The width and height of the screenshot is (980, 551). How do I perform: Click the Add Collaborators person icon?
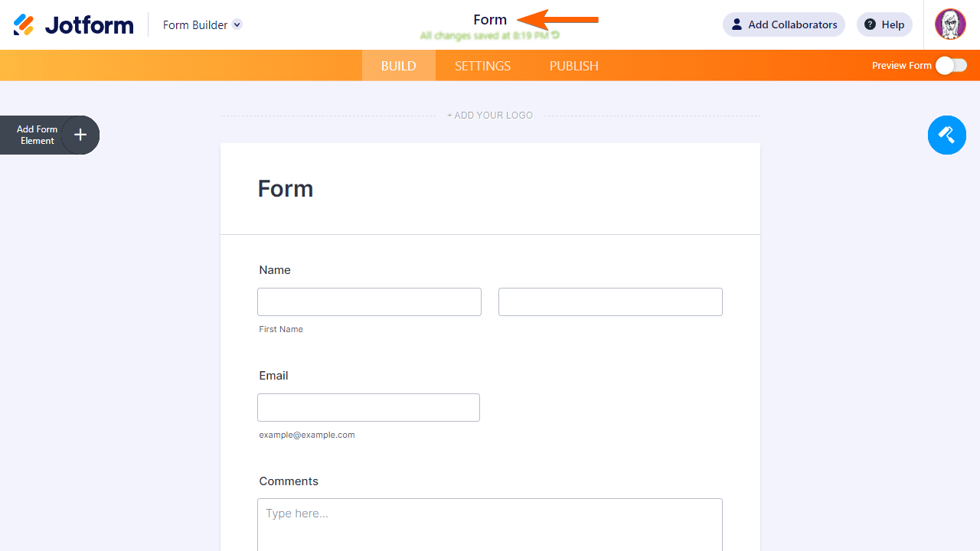737,24
